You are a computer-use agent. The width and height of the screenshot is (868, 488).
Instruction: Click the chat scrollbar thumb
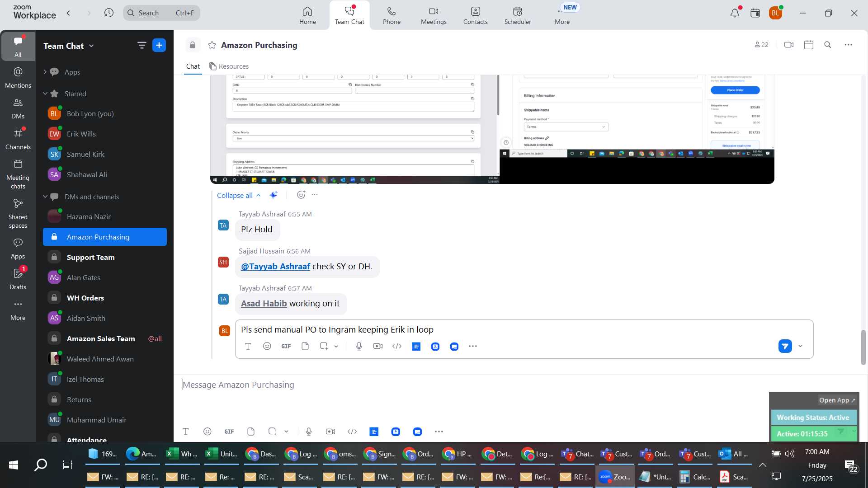coord(863,347)
